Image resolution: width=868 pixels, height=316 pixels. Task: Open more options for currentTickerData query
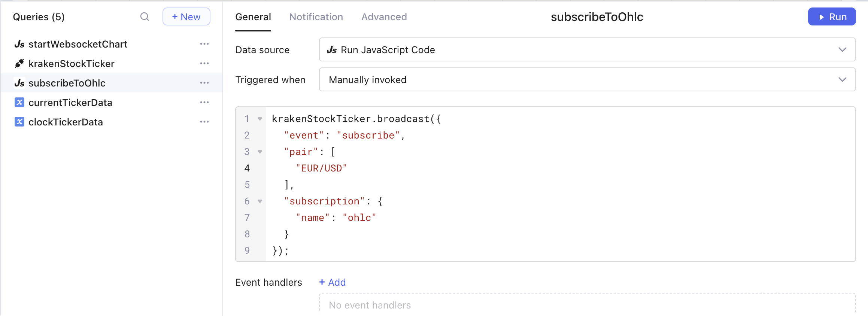point(204,103)
